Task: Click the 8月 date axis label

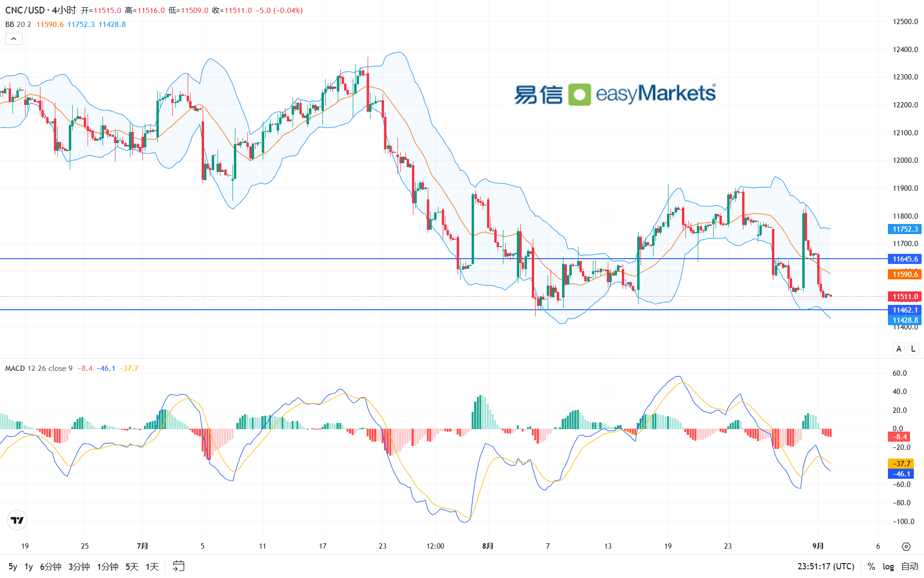Action: 488,546
